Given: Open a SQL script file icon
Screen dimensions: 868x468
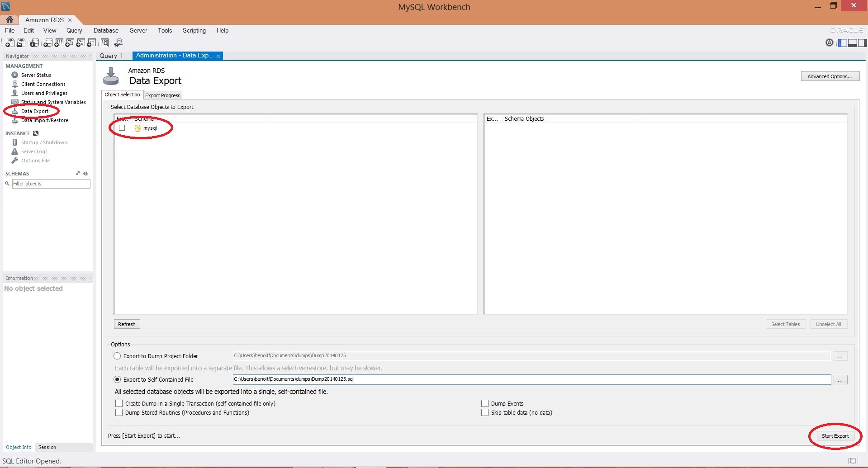Looking at the screenshot, I should click(x=21, y=43).
